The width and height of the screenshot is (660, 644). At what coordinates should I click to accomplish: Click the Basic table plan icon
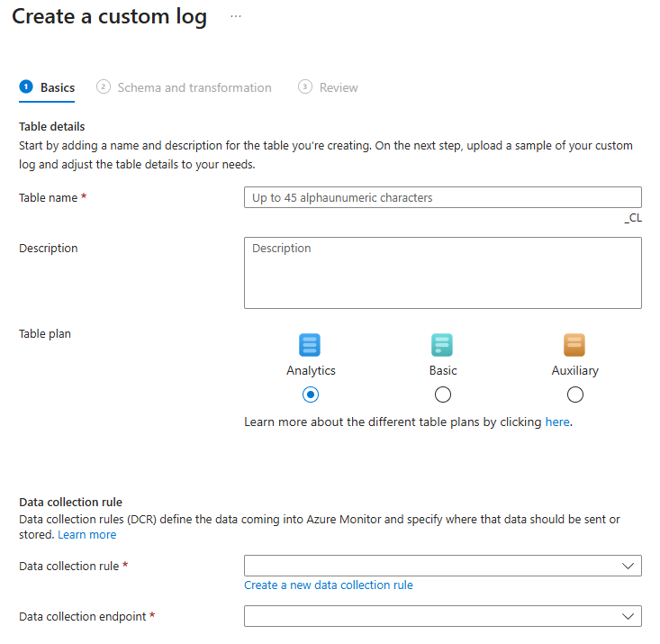tap(442, 345)
